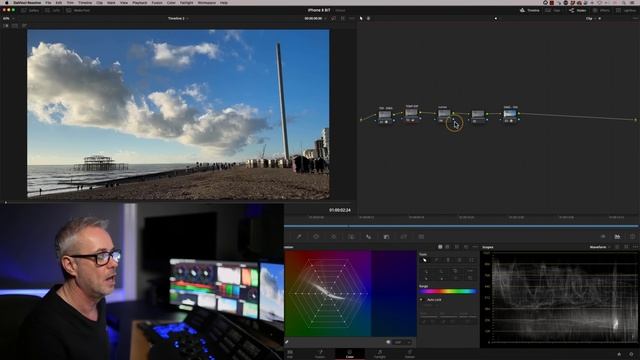Toggle LUTs panel

coord(52,10)
